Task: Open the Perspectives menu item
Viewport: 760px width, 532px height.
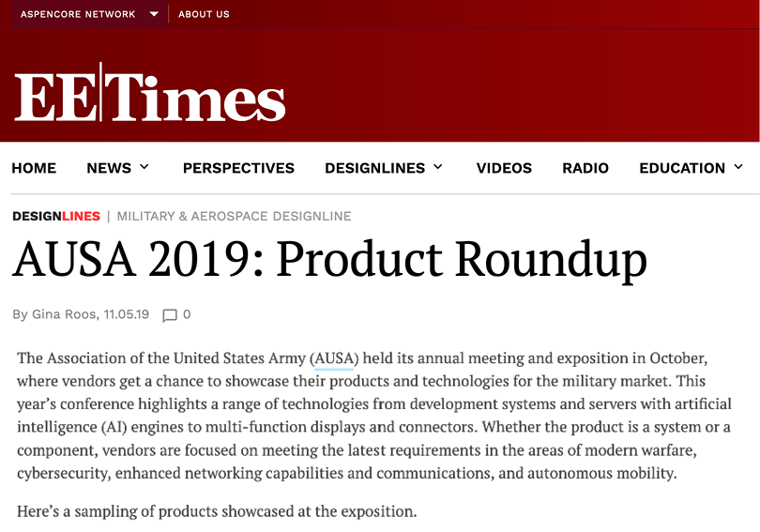Action: (238, 168)
